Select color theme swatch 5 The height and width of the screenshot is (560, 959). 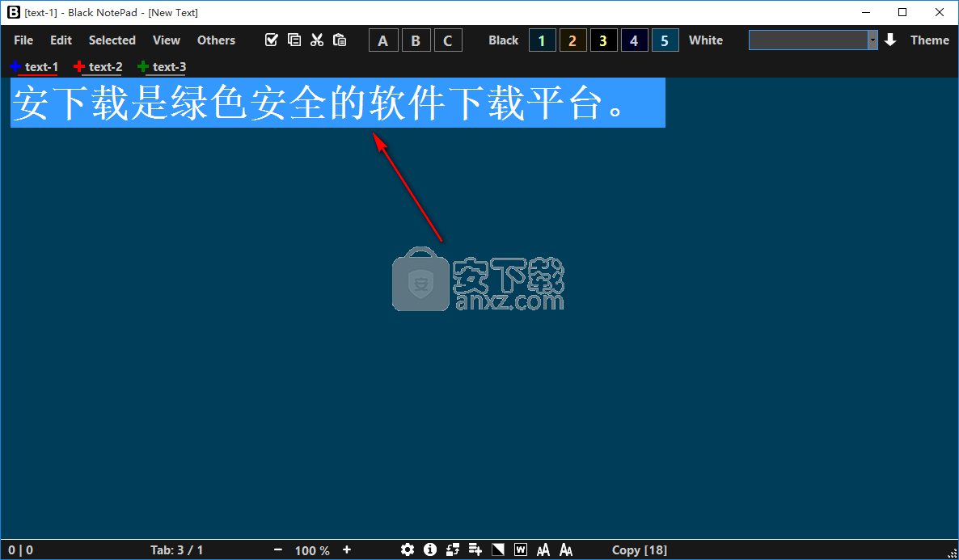(665, 40)
